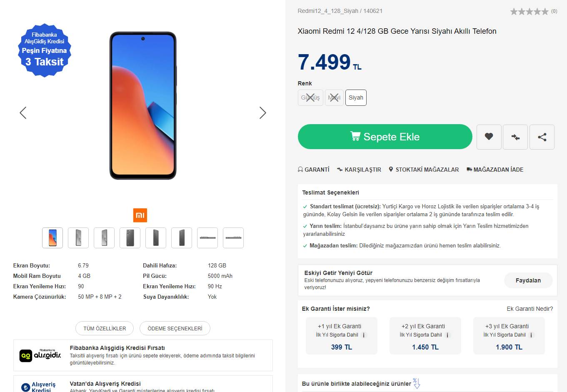Expand TÜM ÖZELLİKLER specifications
This screenshot has width=567, height=392.
click(105, 328)
